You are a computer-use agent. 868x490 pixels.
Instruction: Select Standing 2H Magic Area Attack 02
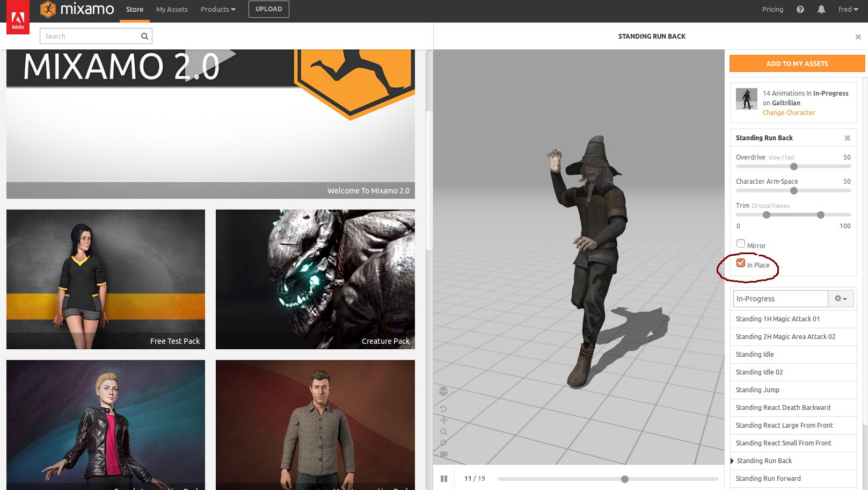[793, 337]
